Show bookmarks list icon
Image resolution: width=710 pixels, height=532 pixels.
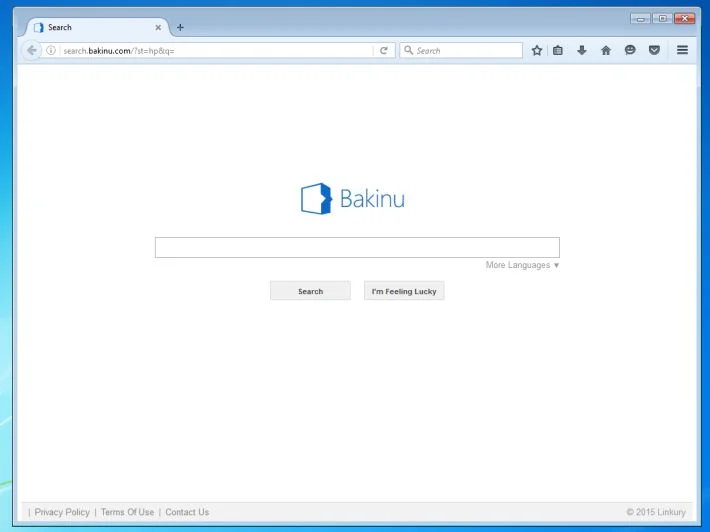558,50
